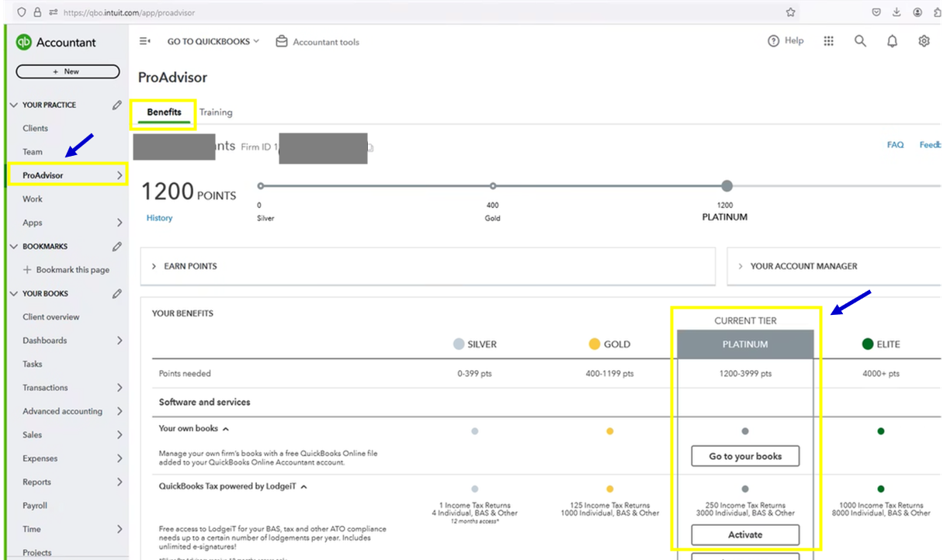Edit YOUR PRACTICE section with the pencil icon

(x=116, y=105)
